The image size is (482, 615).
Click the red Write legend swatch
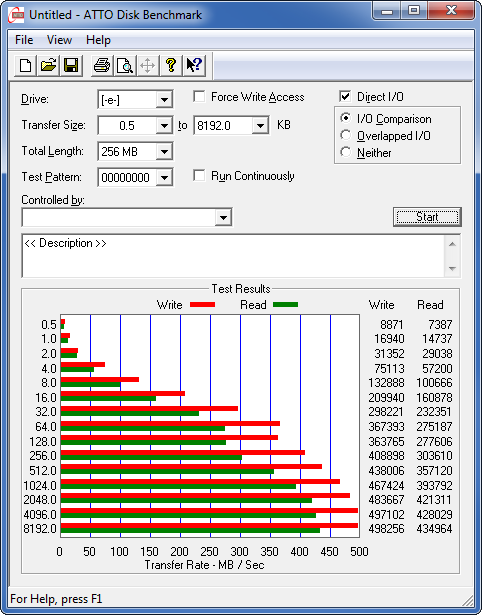click(x=202, y=304)
